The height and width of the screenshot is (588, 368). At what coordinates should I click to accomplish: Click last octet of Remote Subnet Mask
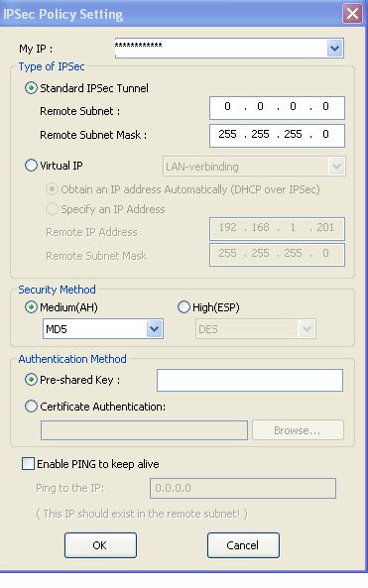[325, 134]
